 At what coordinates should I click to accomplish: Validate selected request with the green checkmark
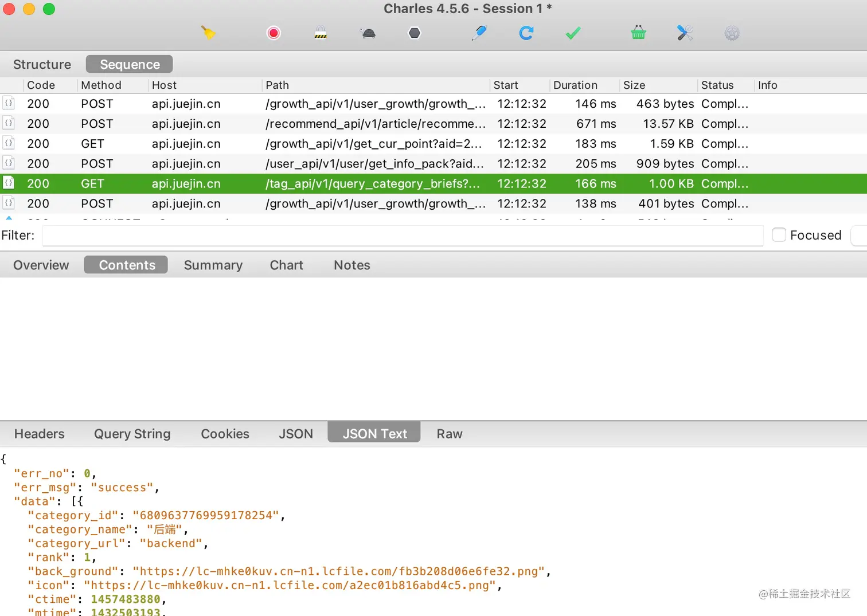coord(573,33)
